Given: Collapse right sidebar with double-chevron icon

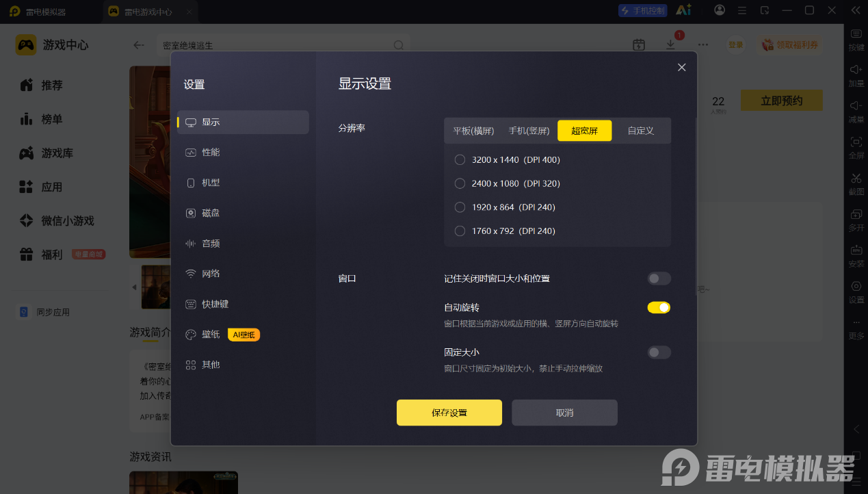Looking at the screenshot, I should tap(856, 10).
